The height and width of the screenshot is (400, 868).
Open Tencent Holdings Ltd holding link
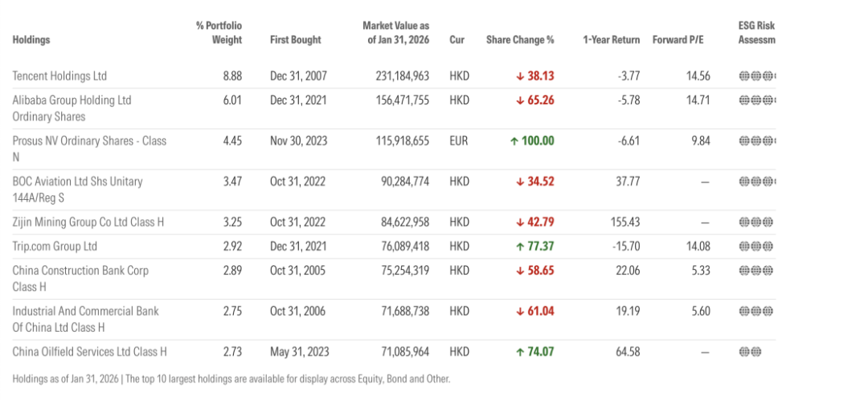coord(59,76)
